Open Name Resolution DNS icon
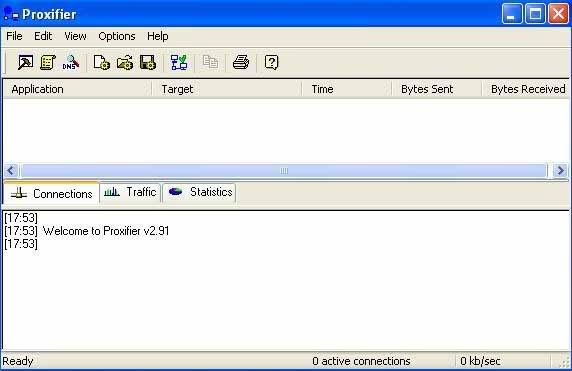This screenshot has width=572, height=371. 71,62
